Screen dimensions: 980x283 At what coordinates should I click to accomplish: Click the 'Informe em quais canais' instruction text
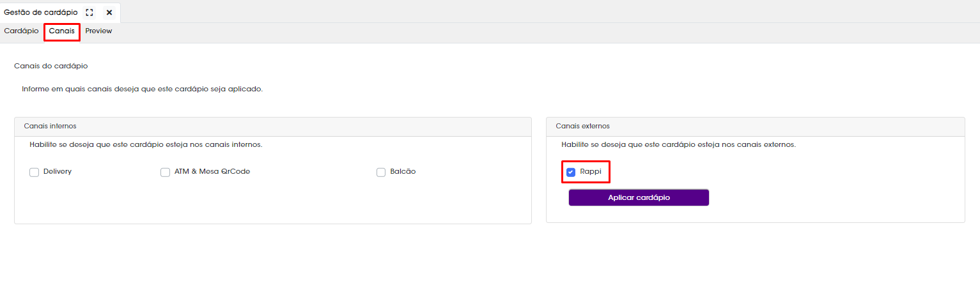pyautogui.click(x=143, y=89)
